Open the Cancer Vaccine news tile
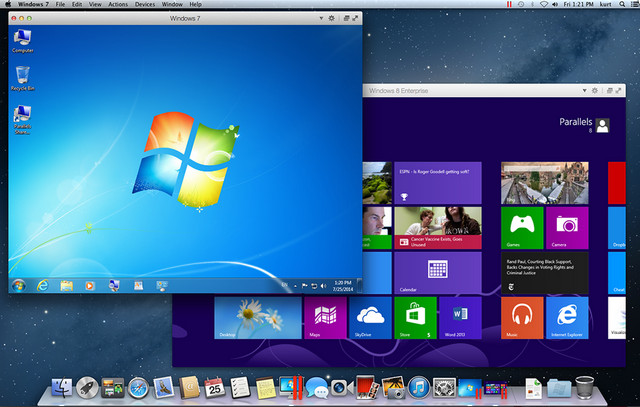 pyautogui.click(x=438, y=228)
